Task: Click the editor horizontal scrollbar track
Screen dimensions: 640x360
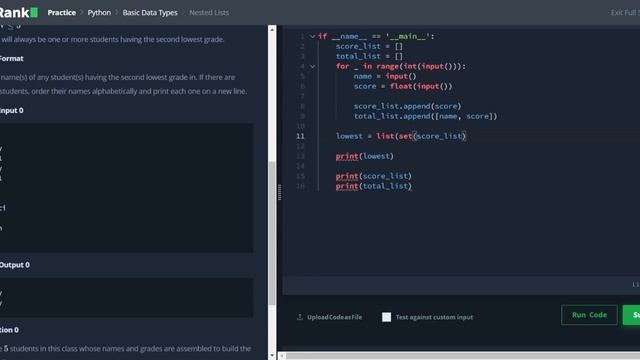Action: point(463,356)
